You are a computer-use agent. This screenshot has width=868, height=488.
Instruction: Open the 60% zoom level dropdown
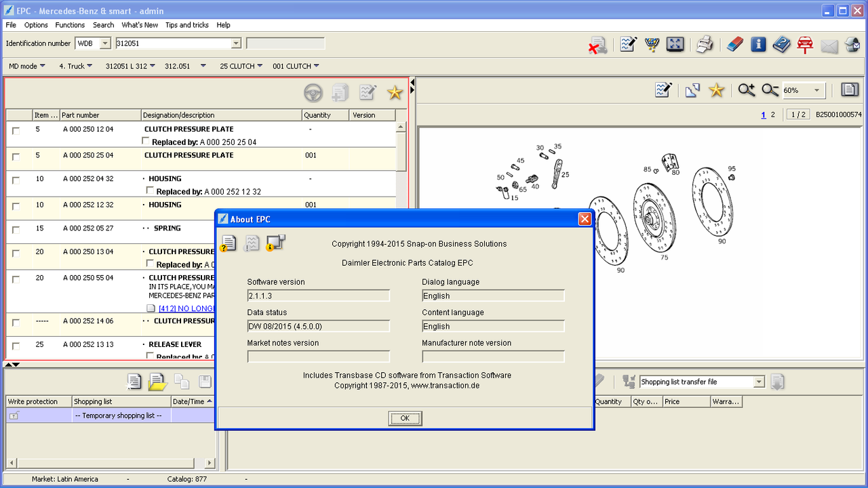(817, 90)
